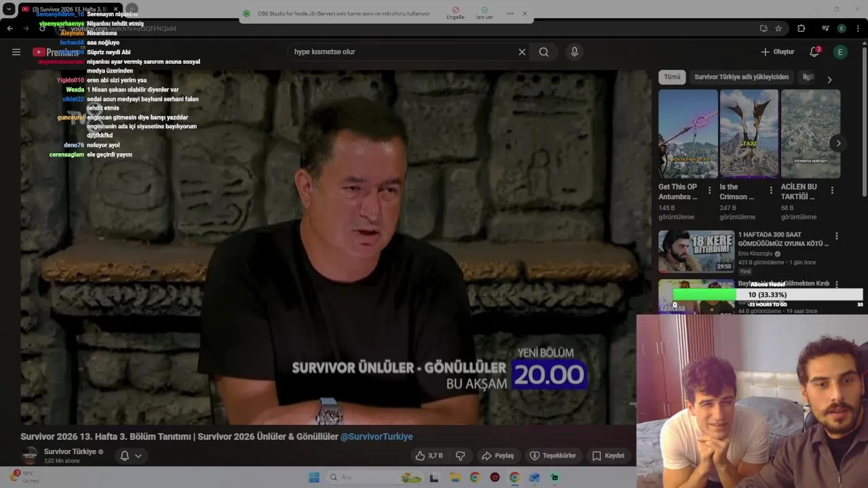Open browser extensions puzzle icon
The image size is (868, 488).
click(x=801, y=28)
